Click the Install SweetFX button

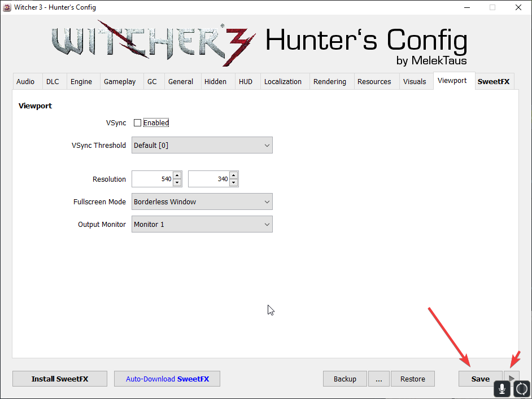[60, 379]
